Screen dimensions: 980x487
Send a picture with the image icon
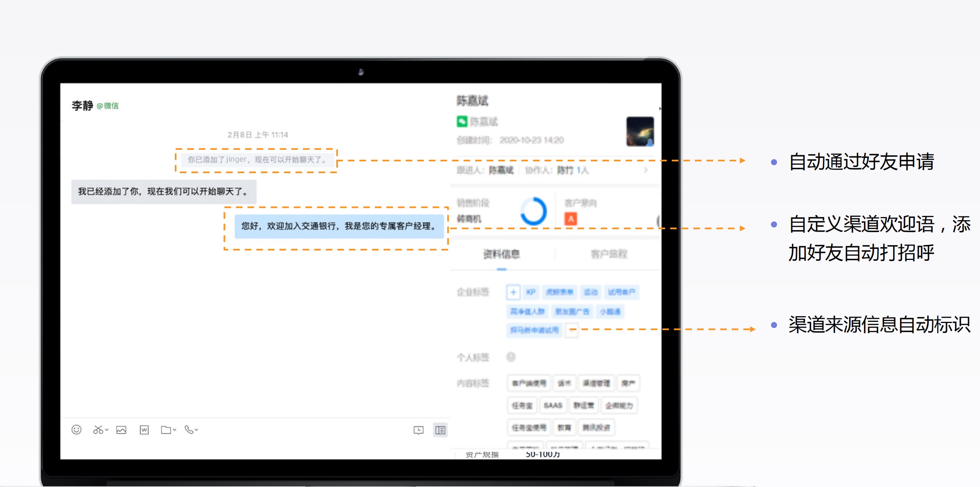click(x=121, y=430)
